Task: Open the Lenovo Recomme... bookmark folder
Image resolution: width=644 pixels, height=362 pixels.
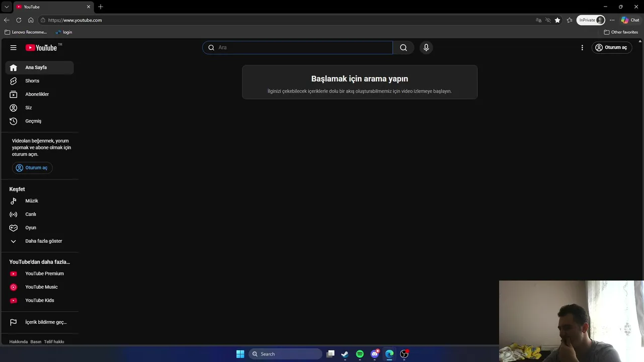Action: pyautogui.click(x=26, y=32)
